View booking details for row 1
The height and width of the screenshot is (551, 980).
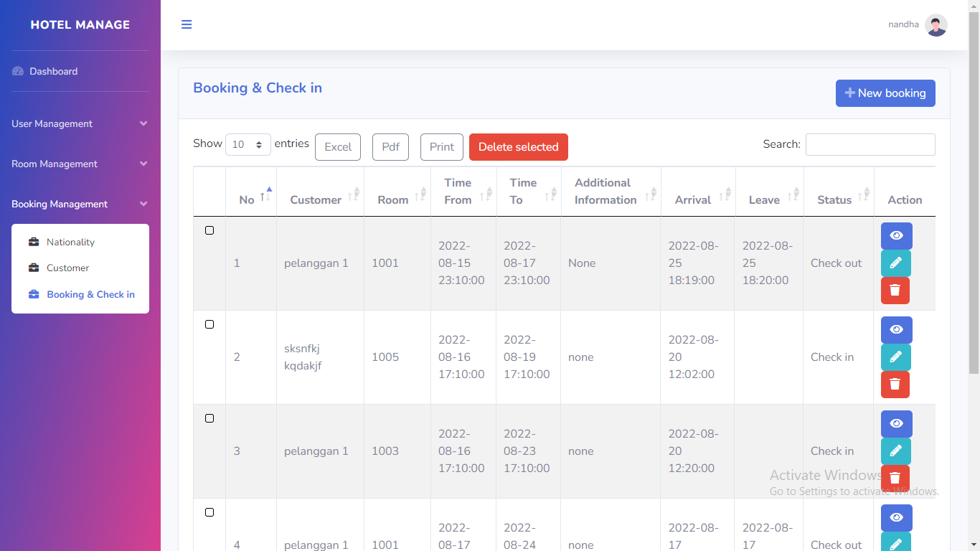896,236
